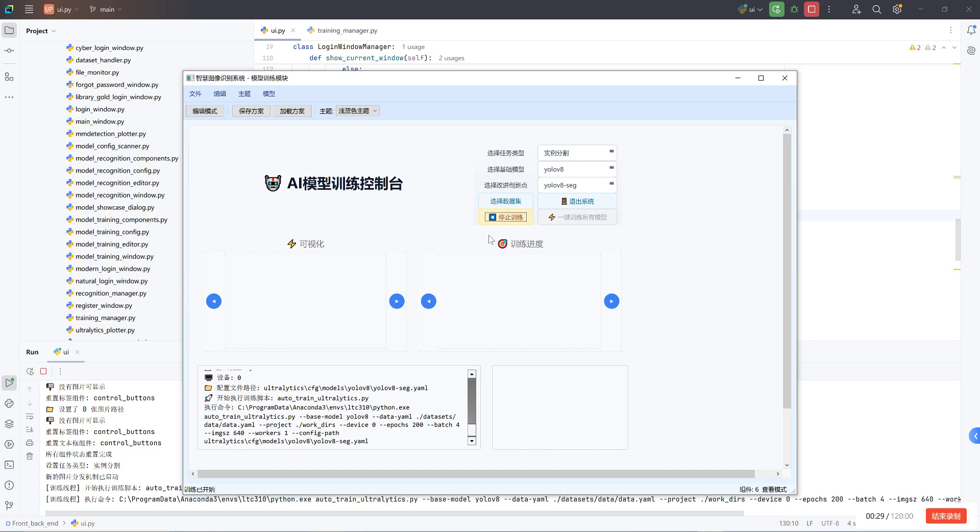Open more actions in top toolbar
The height and width of the screenshot is (532, 980).
coord(829,9)
